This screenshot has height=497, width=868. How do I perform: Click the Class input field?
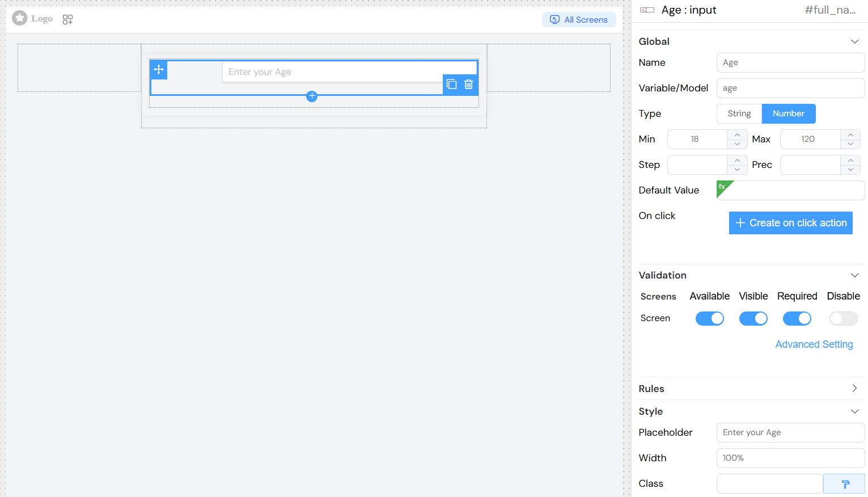coord(769,483)
